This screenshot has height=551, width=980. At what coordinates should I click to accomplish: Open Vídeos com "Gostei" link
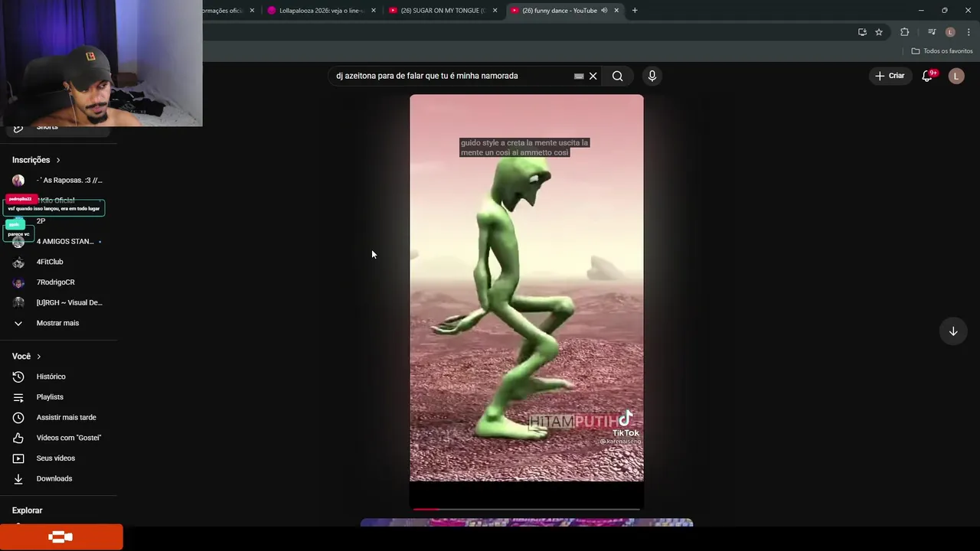tap(69, 438)
